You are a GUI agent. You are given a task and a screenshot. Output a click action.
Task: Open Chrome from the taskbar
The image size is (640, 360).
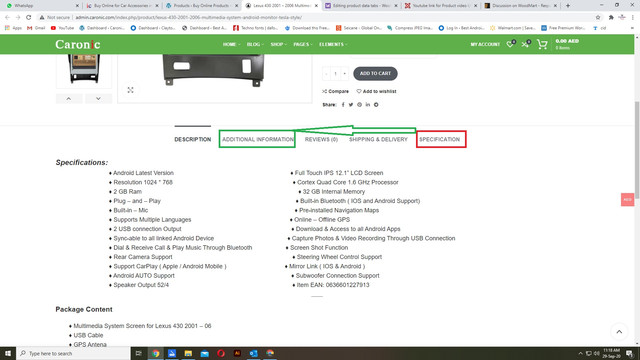point(156,353)
